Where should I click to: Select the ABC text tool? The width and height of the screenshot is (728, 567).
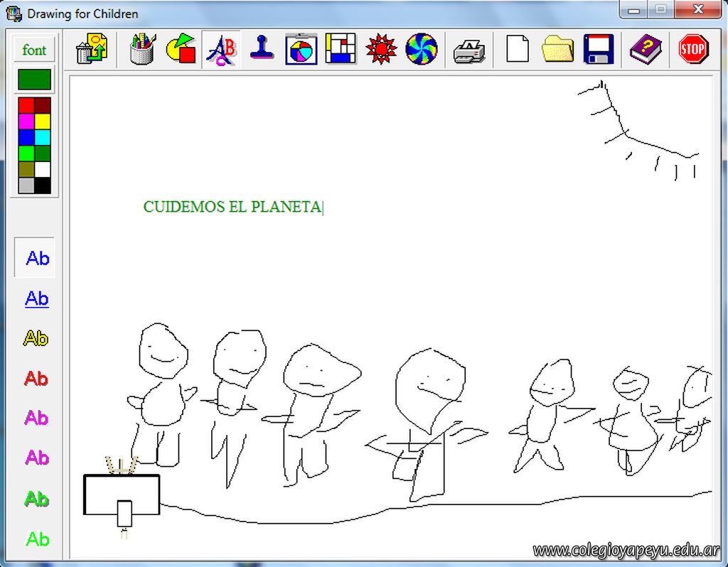tap(221, 50)
